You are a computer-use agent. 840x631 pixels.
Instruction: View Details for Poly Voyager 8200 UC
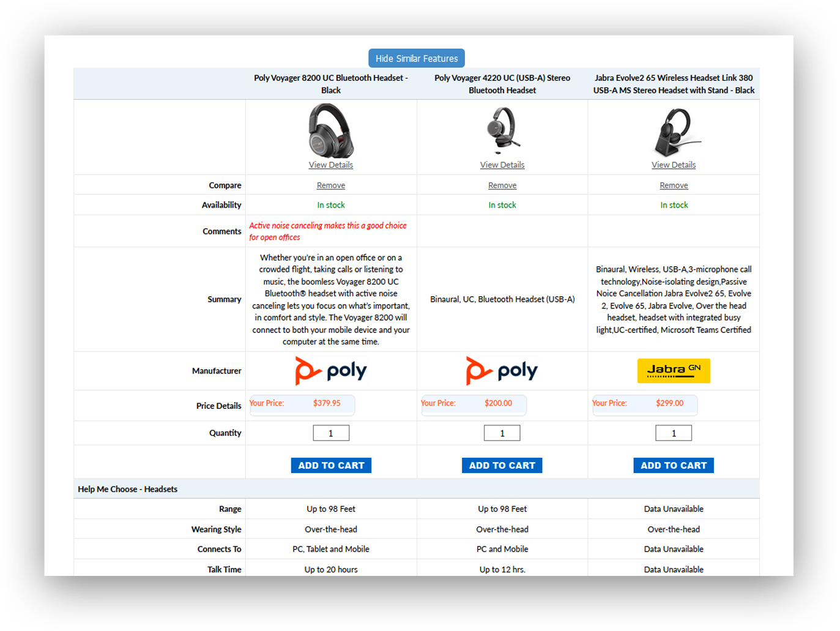point(331,165)
